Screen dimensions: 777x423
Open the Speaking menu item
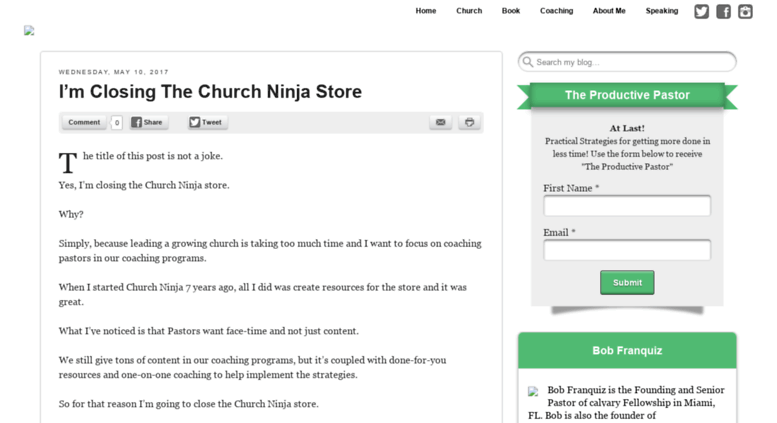tap(662, 11)
